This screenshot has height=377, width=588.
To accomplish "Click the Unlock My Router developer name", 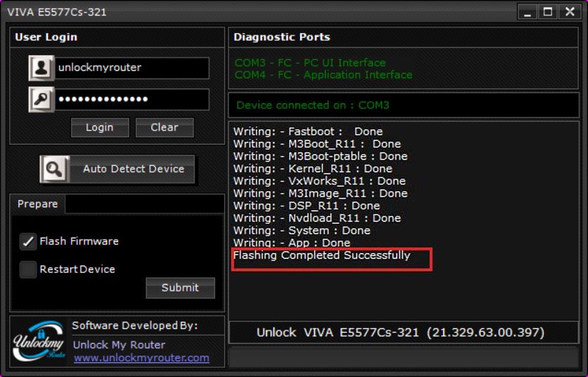I will point(119,345).
